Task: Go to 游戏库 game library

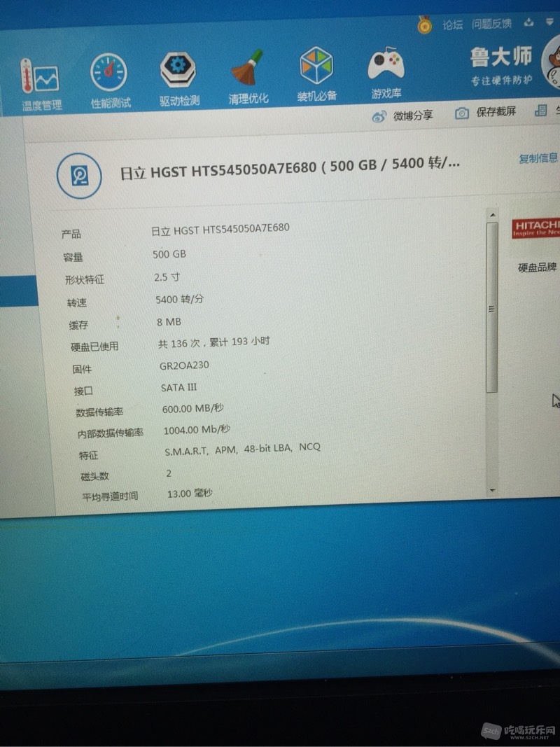Action: tap(386, 72)
